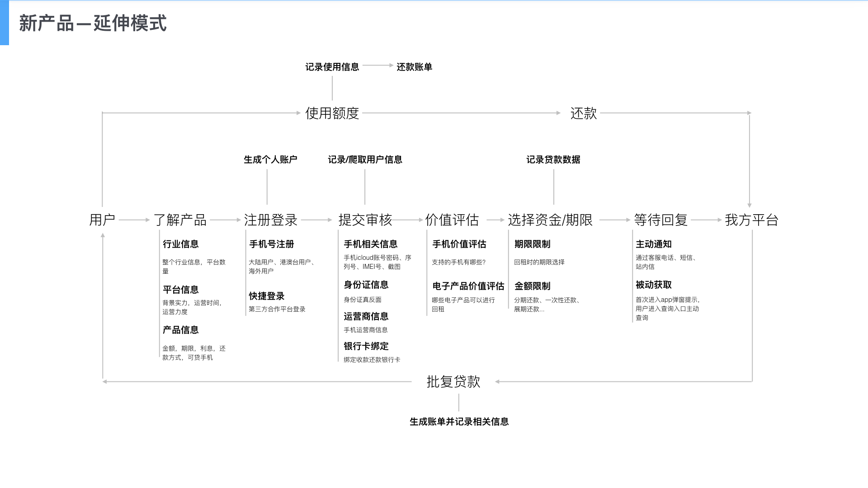The image size is (868, 488).
Task: Click the 批复贷款 node
Action: point(453,382)
